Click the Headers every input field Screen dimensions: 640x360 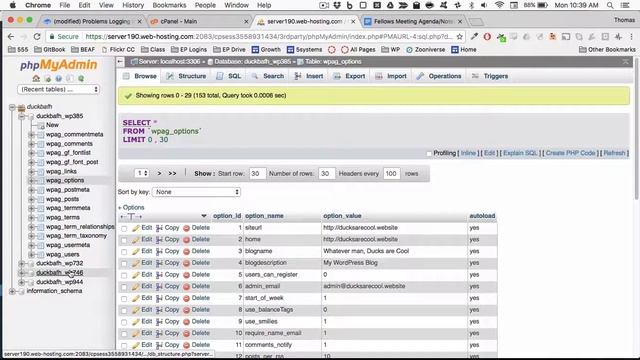pyautogui.click(x=391, y=173)
